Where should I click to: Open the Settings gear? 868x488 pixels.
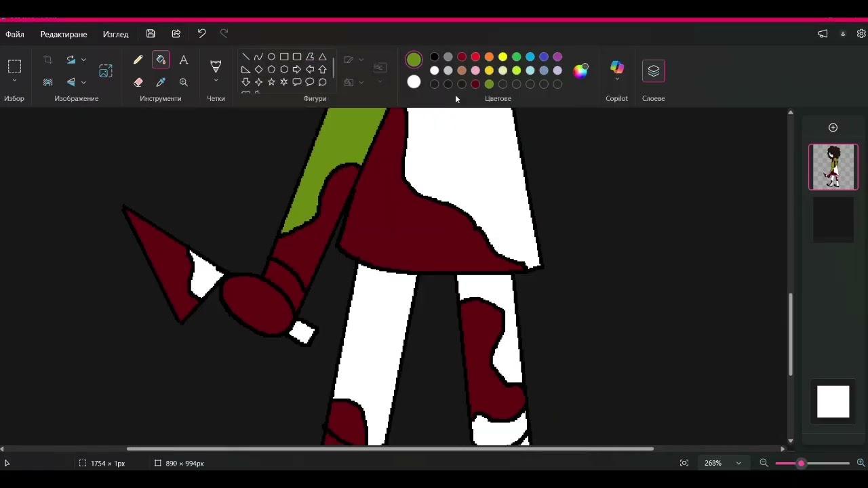[x=861, y=34]
